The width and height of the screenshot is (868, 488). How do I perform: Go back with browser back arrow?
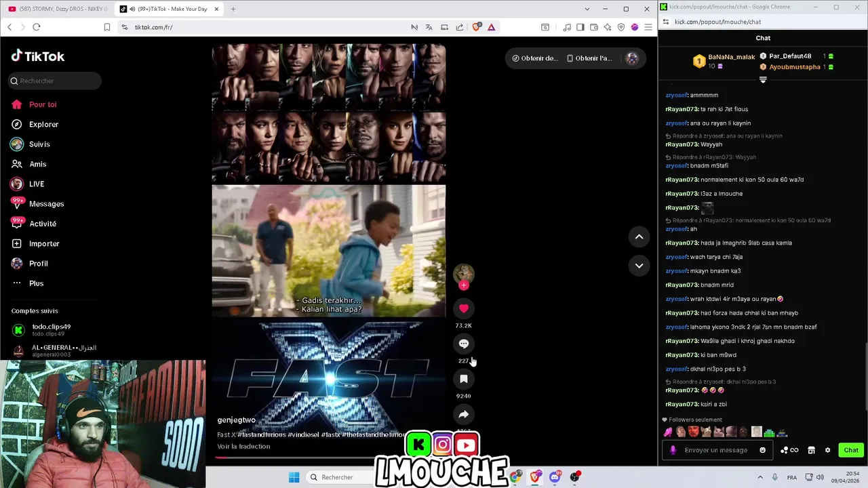click(x=9, y=27)
